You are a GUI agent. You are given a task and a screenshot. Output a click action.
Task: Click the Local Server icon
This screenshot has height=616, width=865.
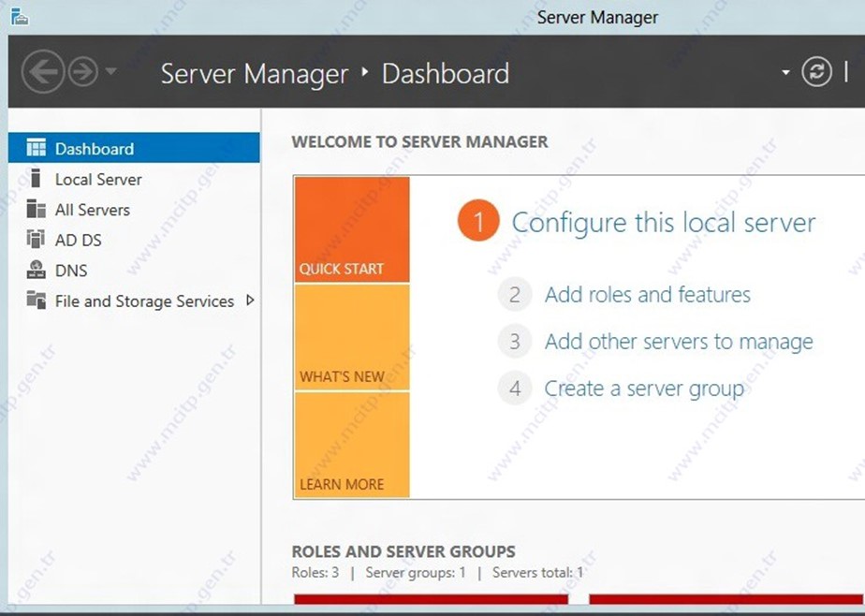[x=36, y=178]
